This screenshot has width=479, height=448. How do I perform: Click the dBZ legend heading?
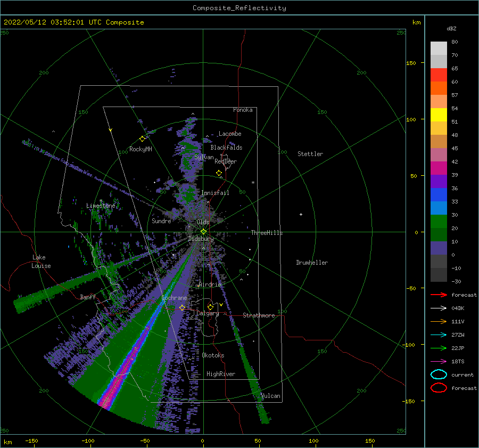click(x=451, y=29)
